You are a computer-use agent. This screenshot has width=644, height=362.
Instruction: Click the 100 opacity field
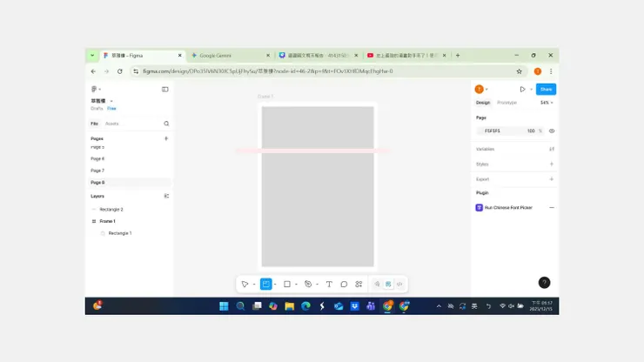coord(531,131)
